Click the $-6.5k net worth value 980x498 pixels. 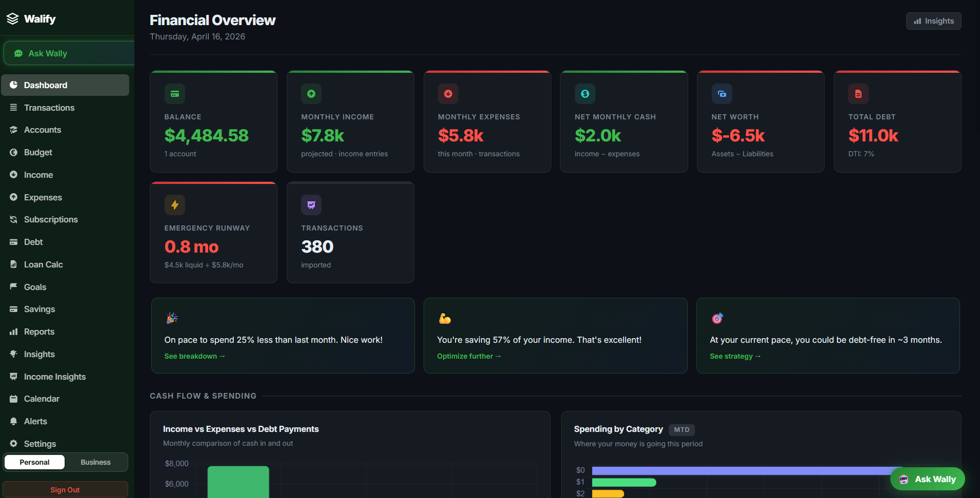pos(738,135)
